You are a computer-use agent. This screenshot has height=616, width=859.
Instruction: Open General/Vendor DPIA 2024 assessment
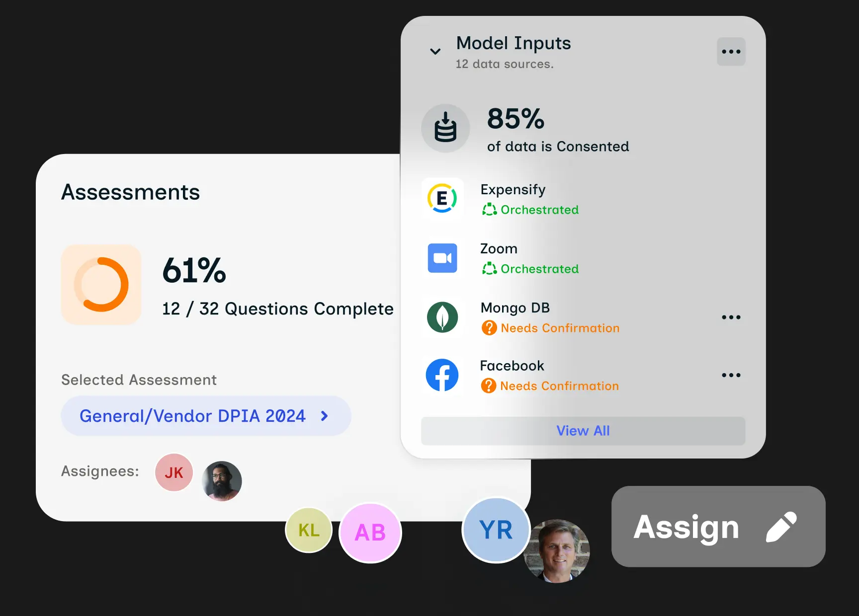click(205, 416)
